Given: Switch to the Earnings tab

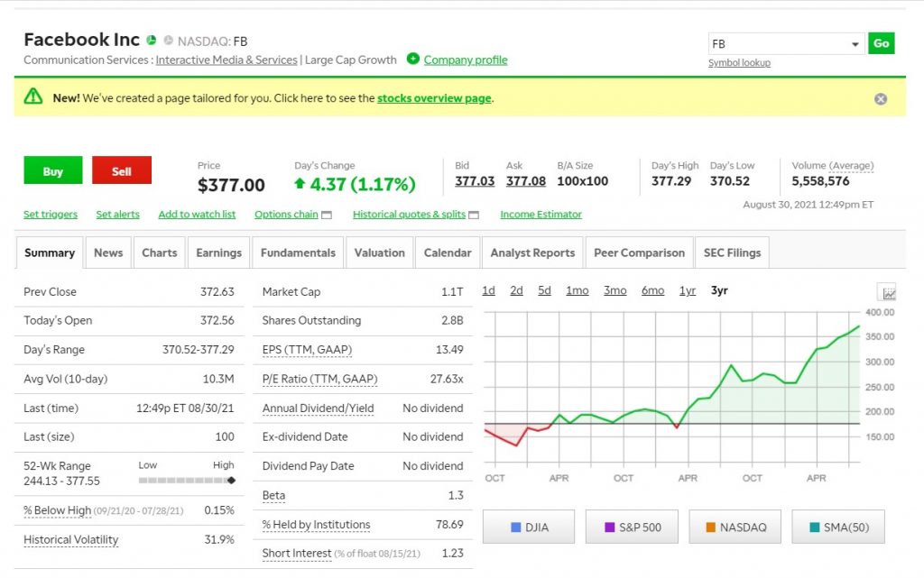Looking at the screenshot, I should tap(218, 252).
